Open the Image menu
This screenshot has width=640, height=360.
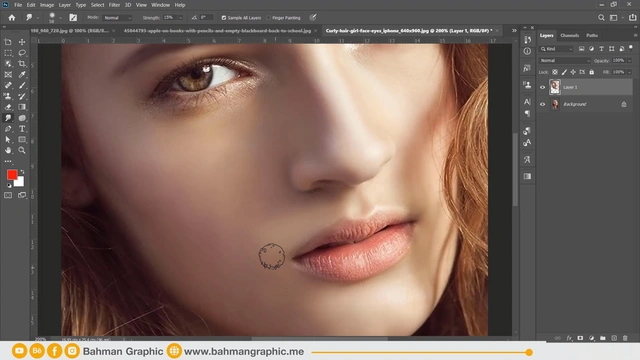47,5
